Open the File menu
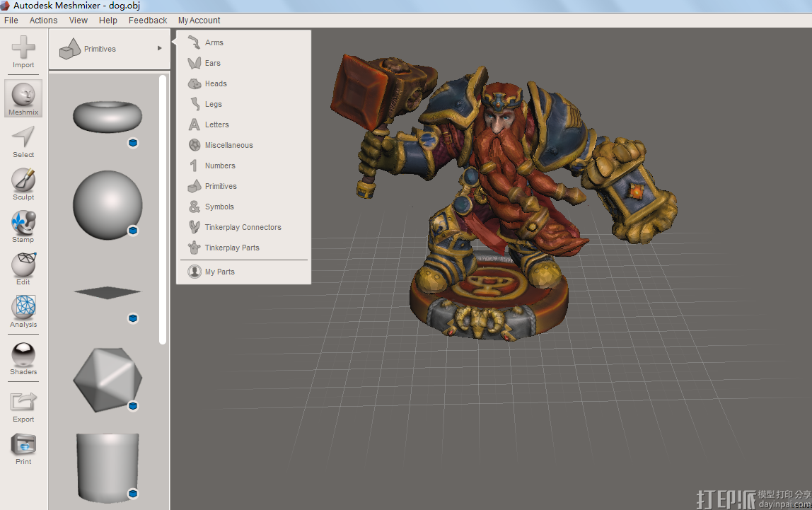The height and width of the screenshot is (510, 812). [x=11, y=21]
